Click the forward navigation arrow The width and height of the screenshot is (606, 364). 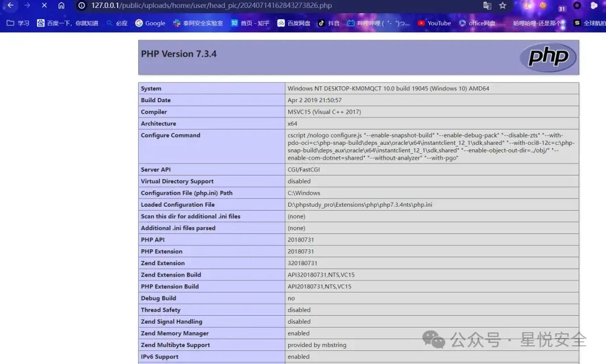tap(27, 6)
